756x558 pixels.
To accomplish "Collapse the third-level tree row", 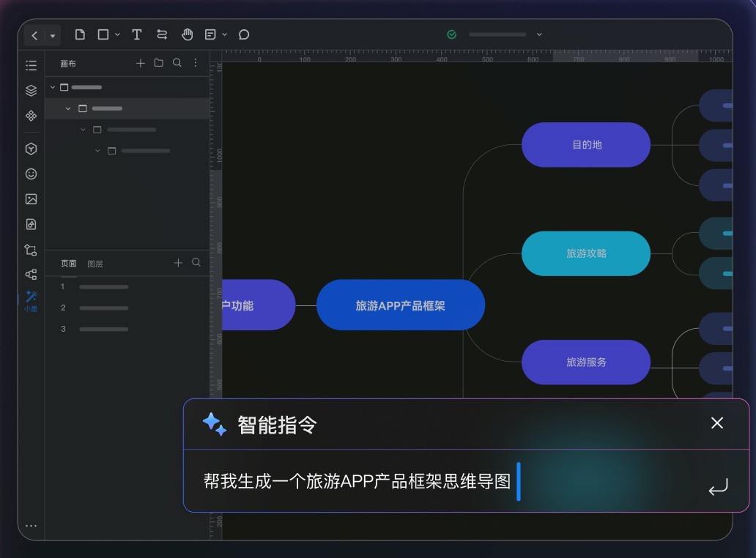I will (x=83, y=130).
